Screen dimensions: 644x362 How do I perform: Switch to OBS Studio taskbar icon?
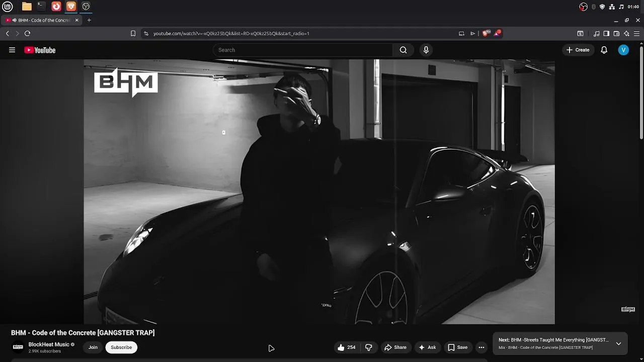pyautogui.click(x=86, y=7)
